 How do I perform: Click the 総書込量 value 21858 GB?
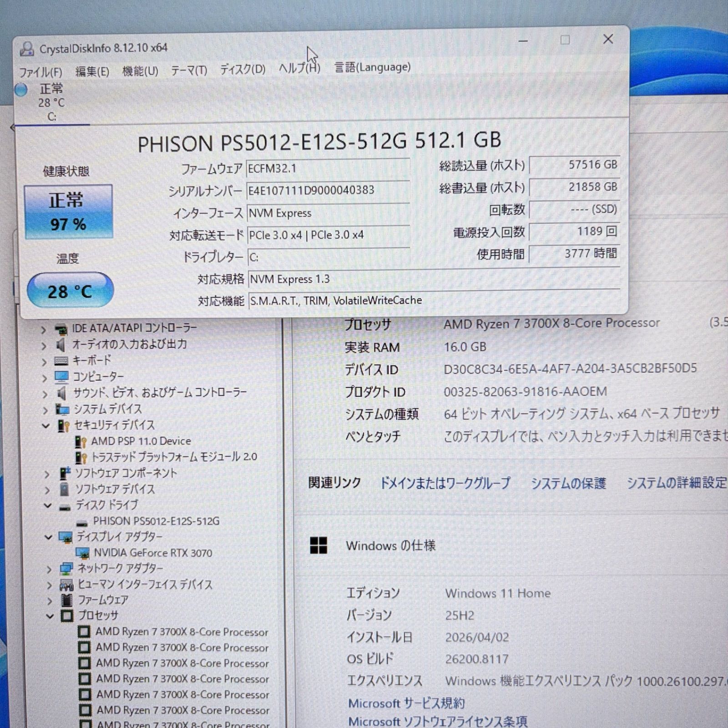(x=574, y=187)
